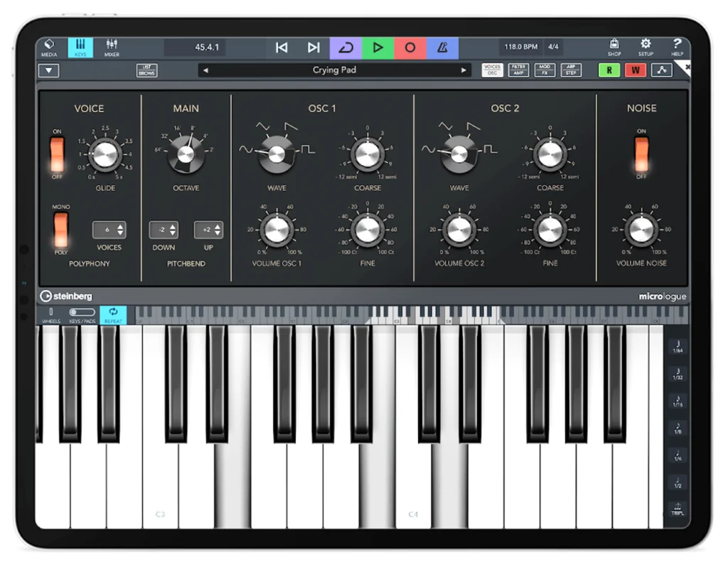Image resolution: width=728 pixels, height=567 pixels.
Task: Click the OSC 2 Wave selector knob
Action: point(459,154)
